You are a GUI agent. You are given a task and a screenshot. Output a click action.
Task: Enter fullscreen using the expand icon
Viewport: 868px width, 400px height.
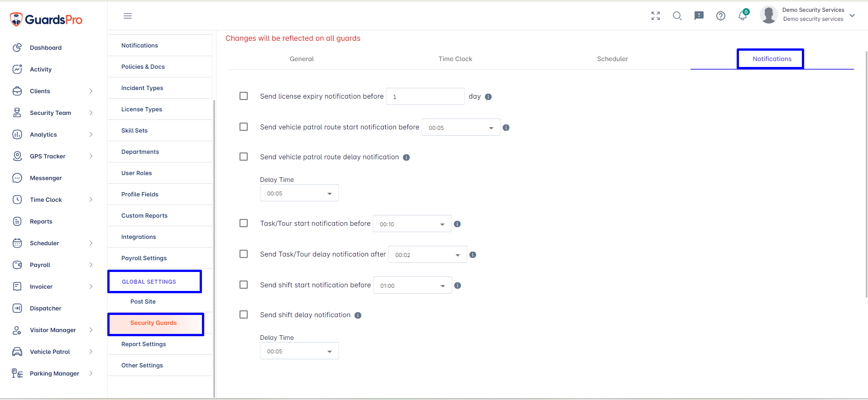point(656,16)
